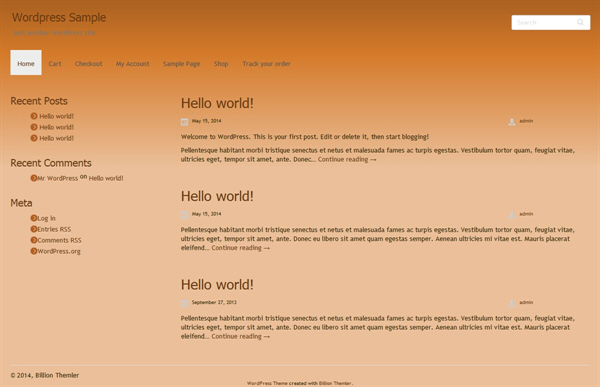Open the Entries RSS link
The width and height of the screenshot is (600, 387).
click(54, 229)
